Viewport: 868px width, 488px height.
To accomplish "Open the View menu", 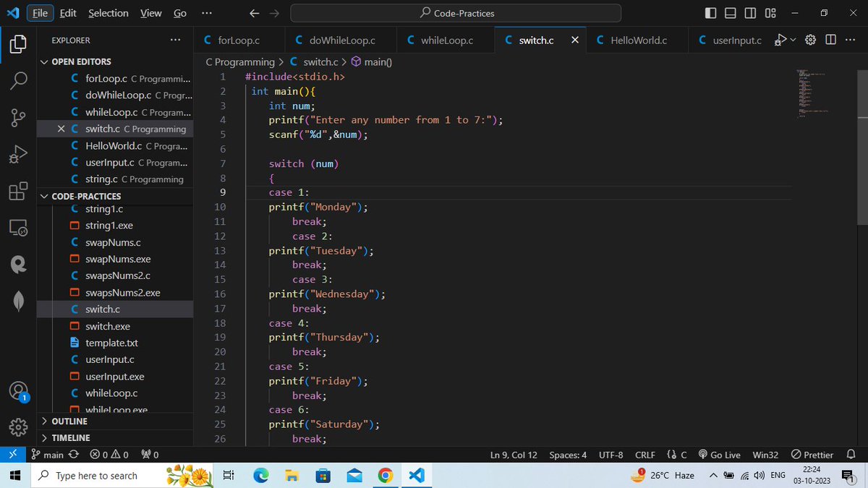I will (150, 13).
